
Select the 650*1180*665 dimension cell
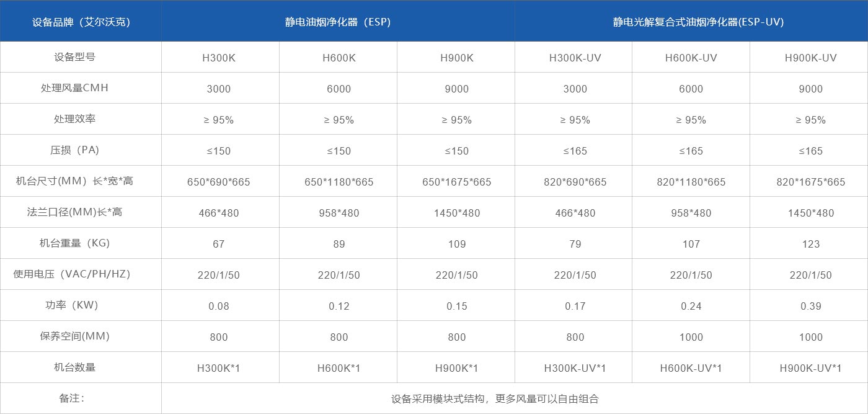pos(339,182)
